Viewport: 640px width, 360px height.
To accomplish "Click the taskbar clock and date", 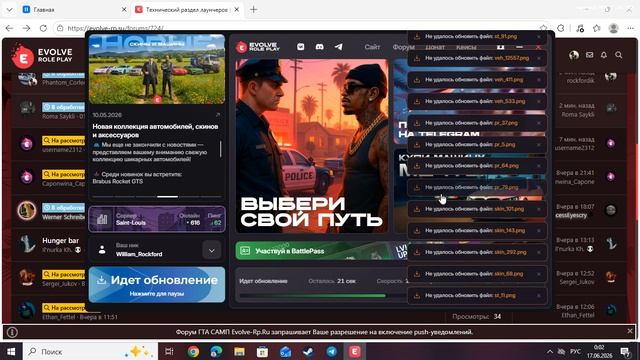I will tap(599, 351).
